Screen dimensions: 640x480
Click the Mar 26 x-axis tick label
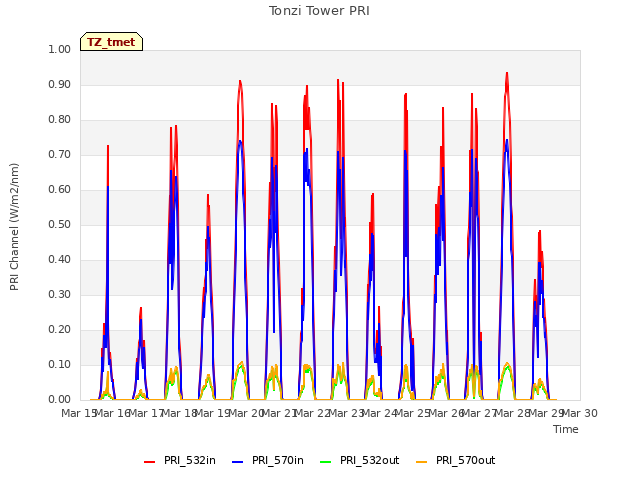click(446, 413)
